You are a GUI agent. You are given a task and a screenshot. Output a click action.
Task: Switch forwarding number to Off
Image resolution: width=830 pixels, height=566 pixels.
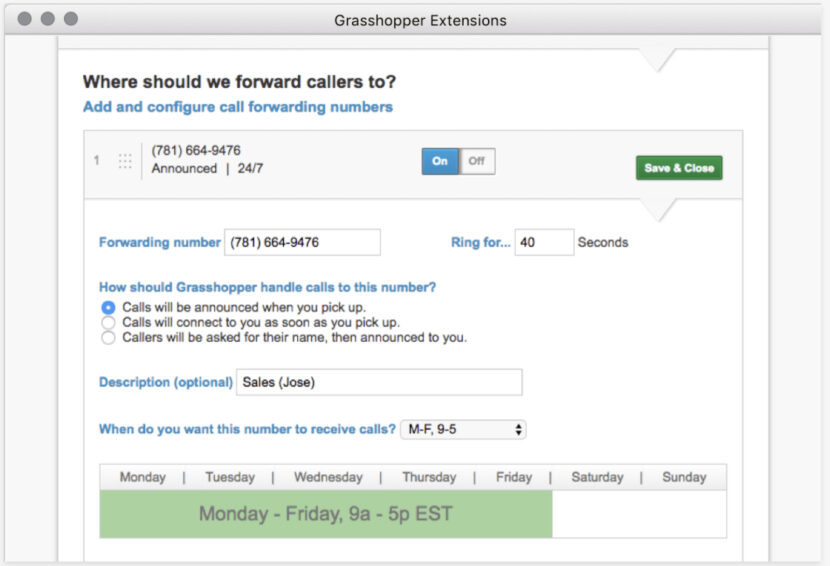pos(477,161)
